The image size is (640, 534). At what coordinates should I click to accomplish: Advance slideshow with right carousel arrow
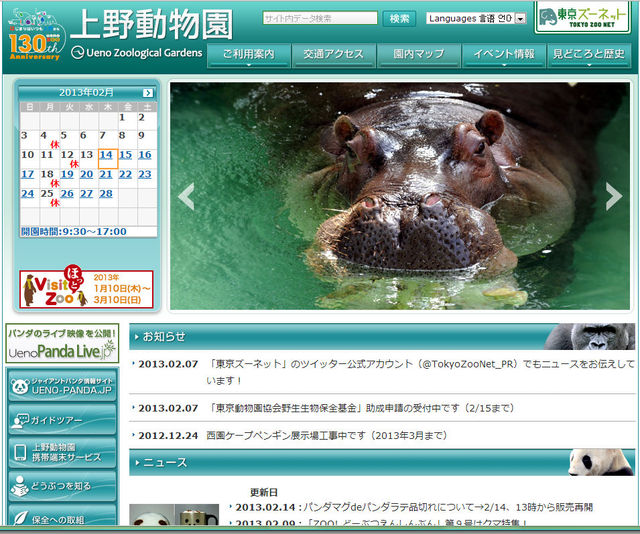tap(613, 196)
